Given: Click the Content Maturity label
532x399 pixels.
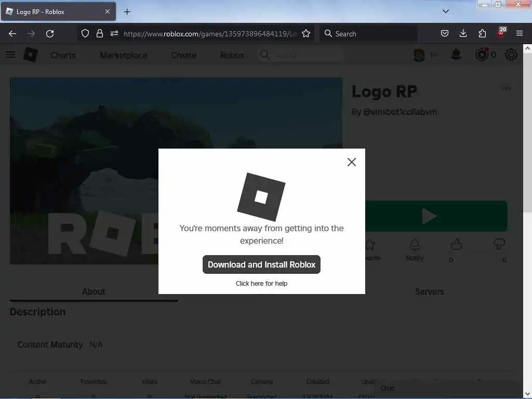Looking at the screenshot, I should [x=50, y=345].
